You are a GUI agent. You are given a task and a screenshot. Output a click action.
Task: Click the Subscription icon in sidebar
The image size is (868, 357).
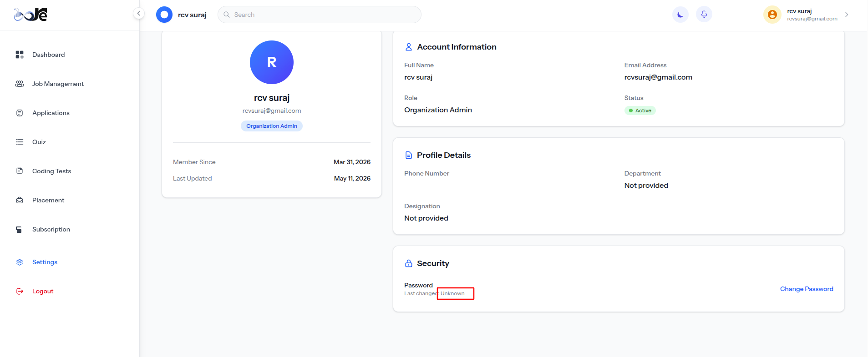pos(19,229)
